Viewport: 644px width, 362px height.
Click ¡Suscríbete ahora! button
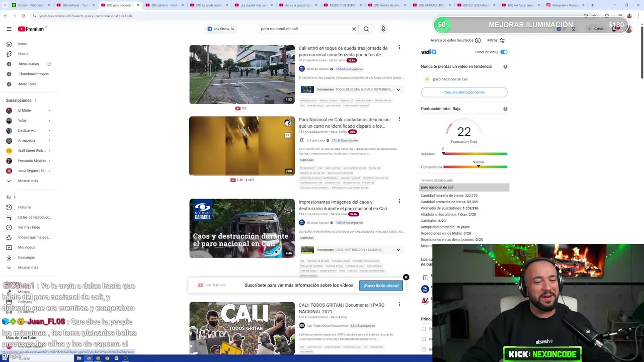point(381,286)
